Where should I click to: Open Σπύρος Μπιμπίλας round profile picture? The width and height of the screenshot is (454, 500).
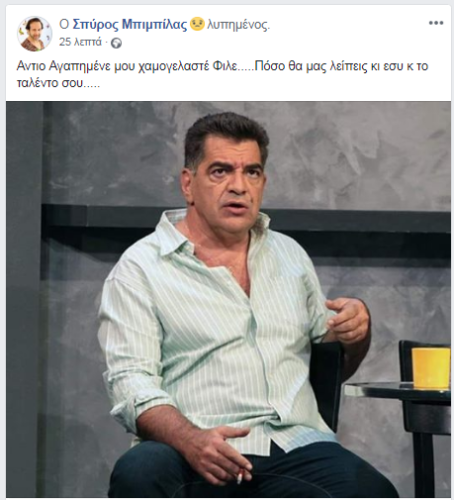pyautogui.click(x=35, y=33)
